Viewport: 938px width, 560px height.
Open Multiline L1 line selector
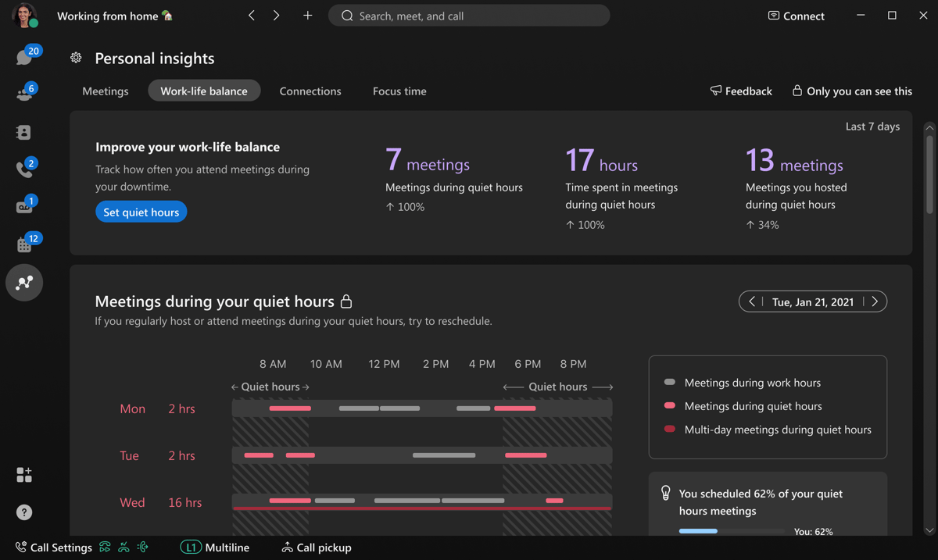[x=215, y=548]
